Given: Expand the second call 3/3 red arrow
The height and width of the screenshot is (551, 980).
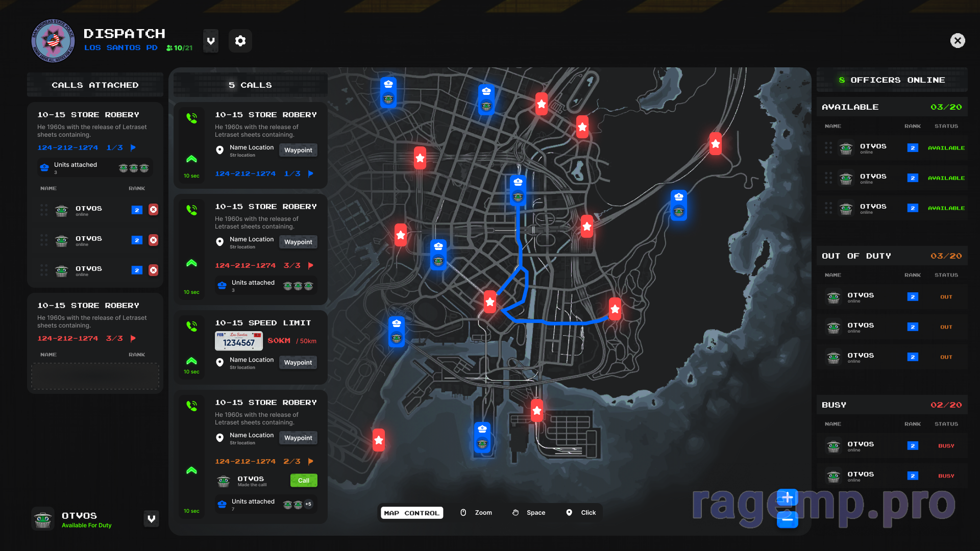Looking at the screenshot, I should pyautogui.click(x=311, y=265).
